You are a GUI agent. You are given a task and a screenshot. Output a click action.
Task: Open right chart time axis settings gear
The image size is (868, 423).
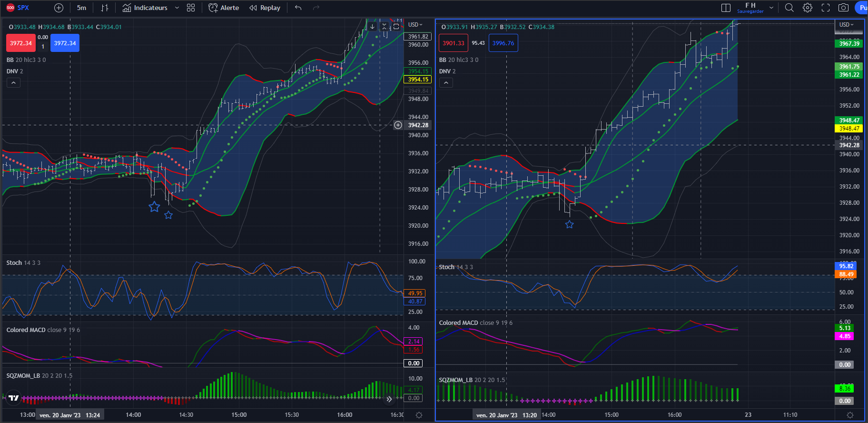click(850, 415)
